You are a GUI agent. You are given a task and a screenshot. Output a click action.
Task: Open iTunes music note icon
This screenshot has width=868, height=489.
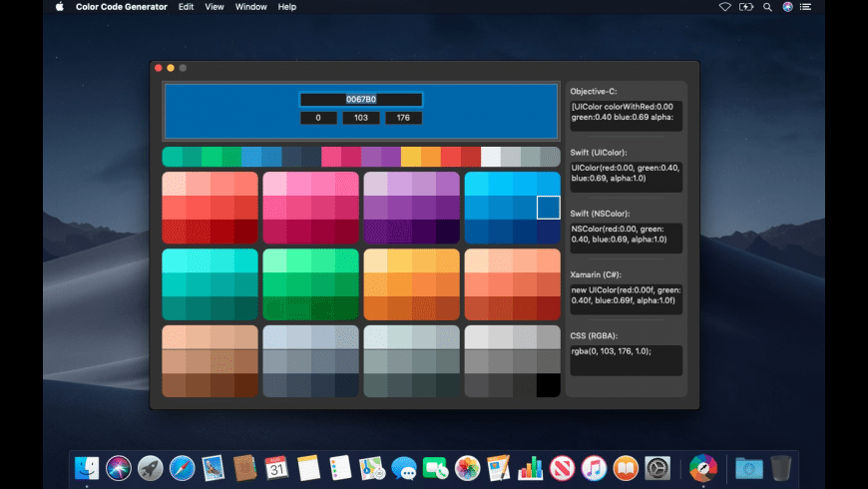point(594,468)
